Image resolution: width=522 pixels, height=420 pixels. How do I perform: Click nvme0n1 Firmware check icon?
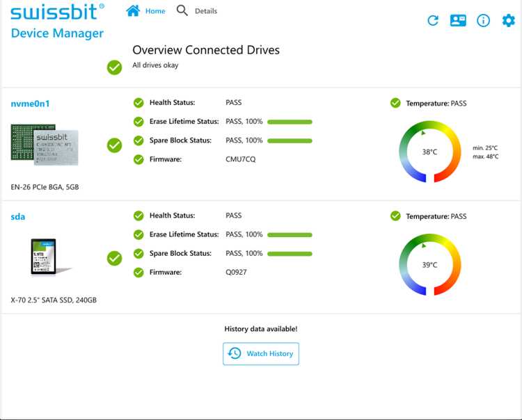[139, 160]
